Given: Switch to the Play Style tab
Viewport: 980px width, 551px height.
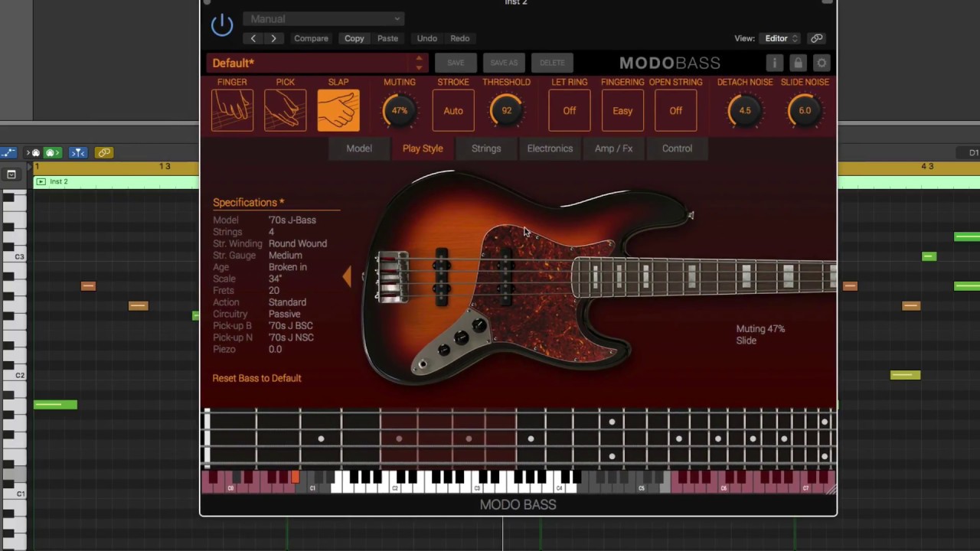Looking at the screenshot, I should (x=423, y=148).
